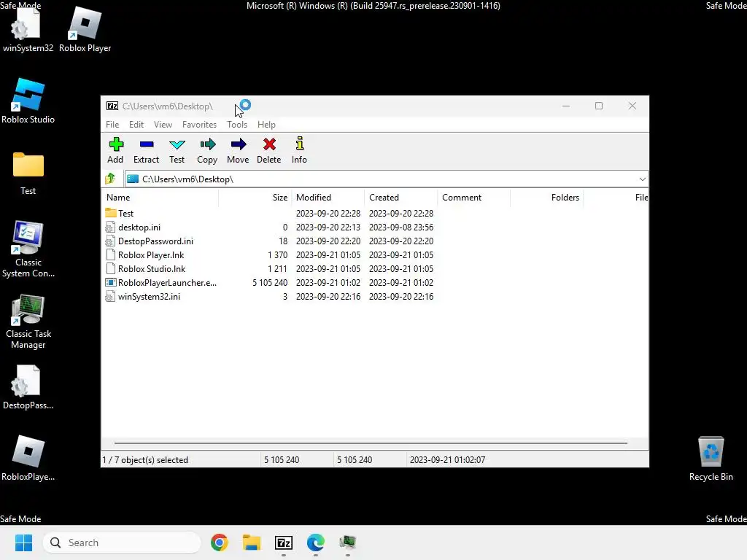Click the Add toolbar button
Viewport: 747px width, 560px height.
[115, 150]
